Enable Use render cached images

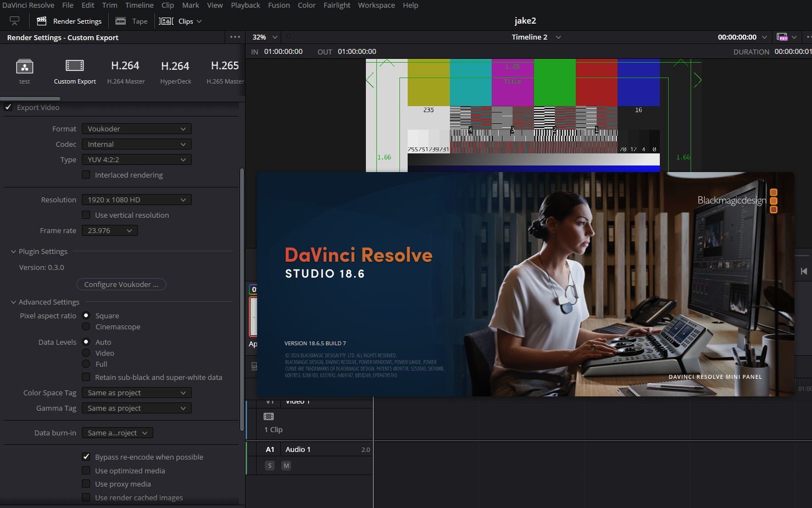pyautogui.click(x=86, y=498)
